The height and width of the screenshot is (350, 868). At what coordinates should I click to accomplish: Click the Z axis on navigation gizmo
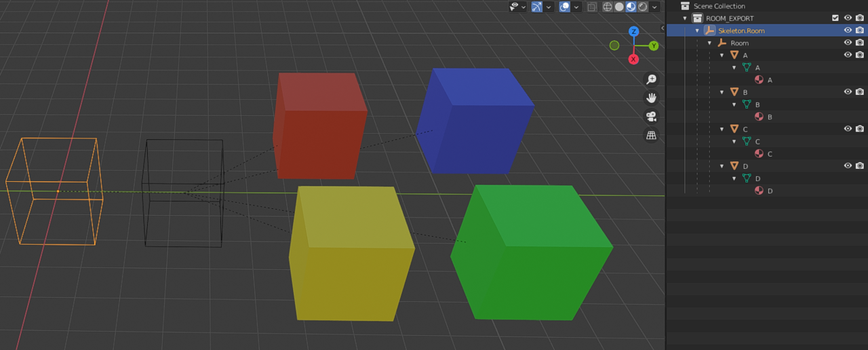pyautogui.click(x=633, y=31)
